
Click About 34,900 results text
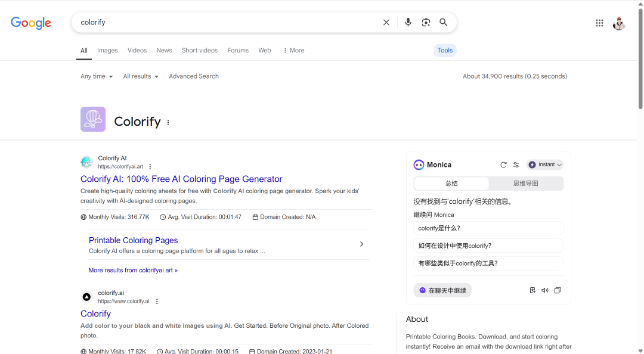point(515,76)
